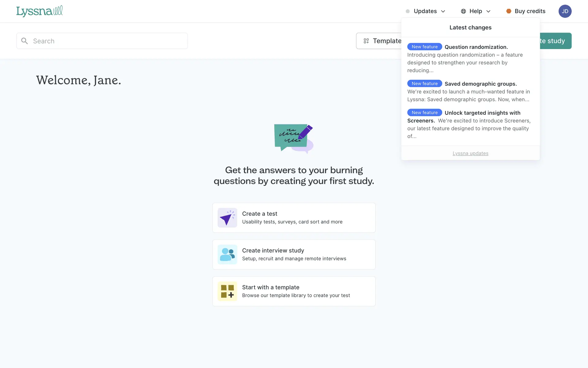
Task: Open the JD user avatar menu
Action: pos(565,11)
